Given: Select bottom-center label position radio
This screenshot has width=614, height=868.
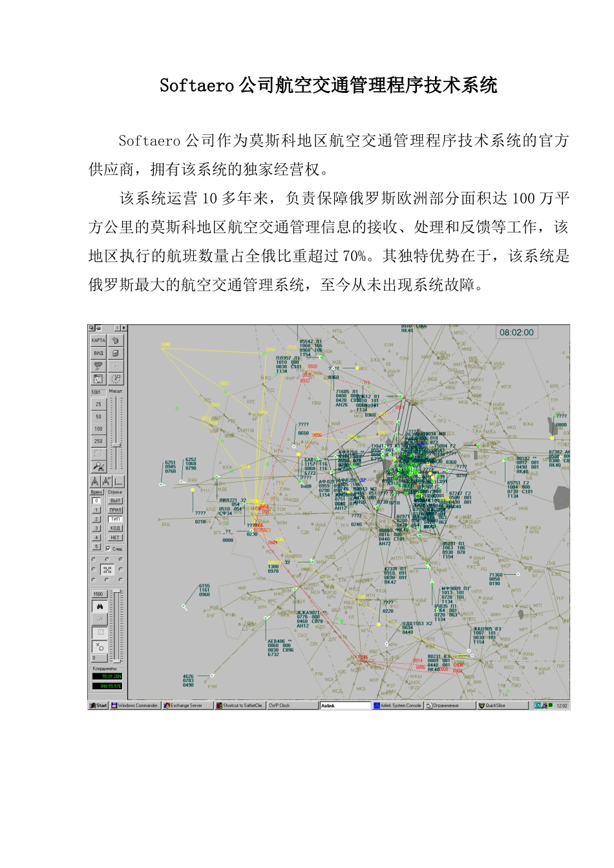Looking at the screenshot, I should click(107, 580).
